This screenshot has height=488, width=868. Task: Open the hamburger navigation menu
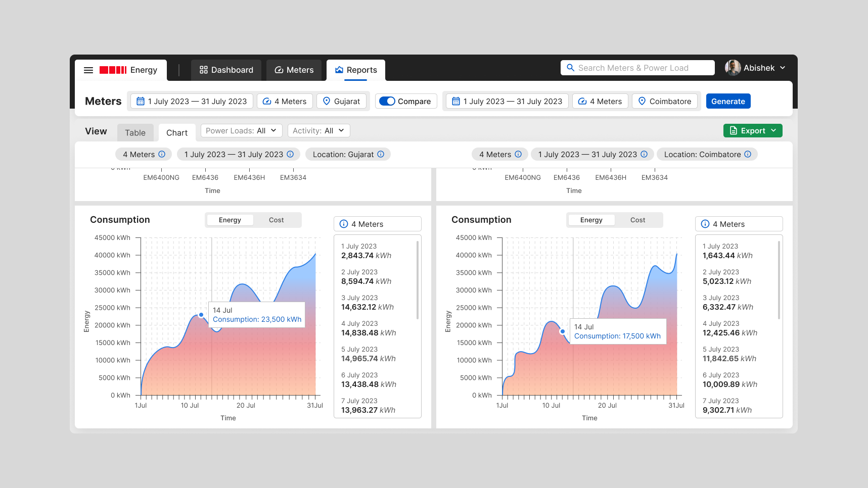point(88,70)
